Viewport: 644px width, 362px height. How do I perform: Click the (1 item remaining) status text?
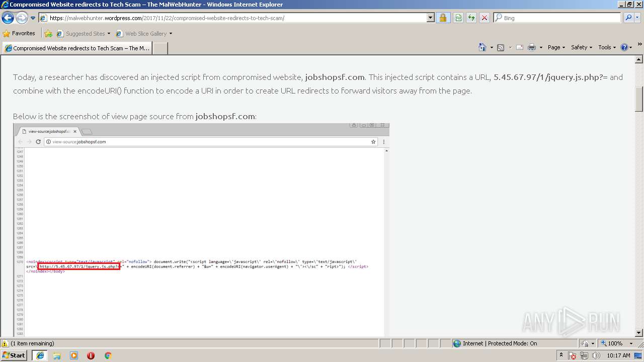(33, 344)
